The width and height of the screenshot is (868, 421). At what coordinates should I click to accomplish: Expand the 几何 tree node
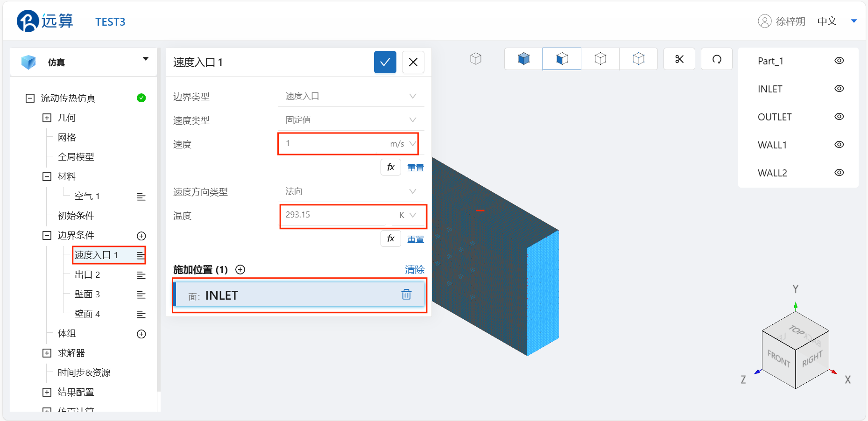(x=47, y=118)
